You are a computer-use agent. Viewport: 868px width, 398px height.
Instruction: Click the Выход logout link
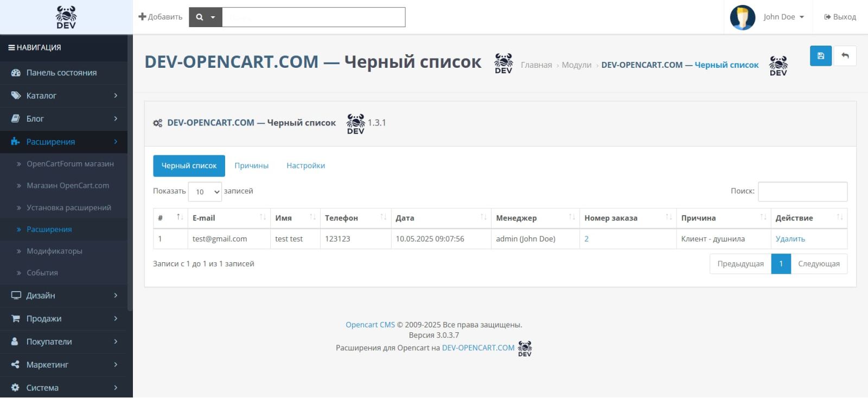click(x=840, y=17)
